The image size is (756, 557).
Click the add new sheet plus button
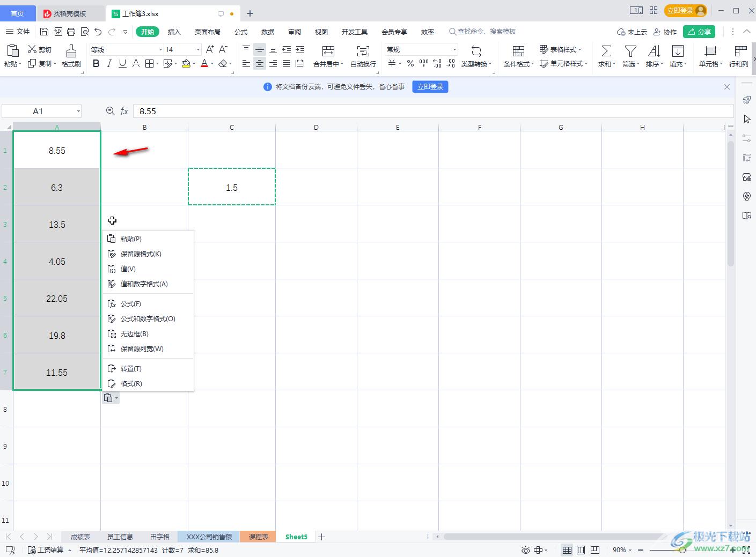pyautogui.click(x=321, y=537)
